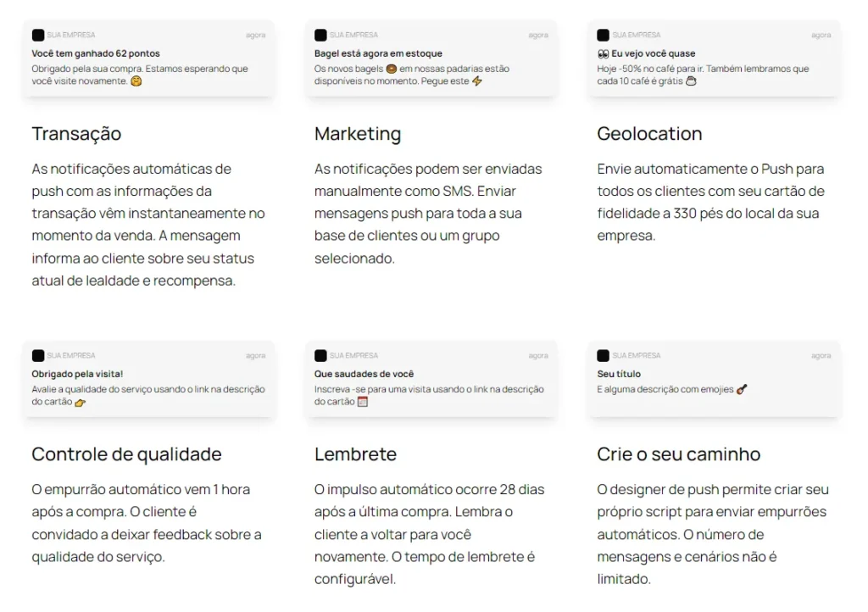Screen dimensions: 868x612
Task: Click the black app icon in the Geolocation notification
Action: pos(603,36)
